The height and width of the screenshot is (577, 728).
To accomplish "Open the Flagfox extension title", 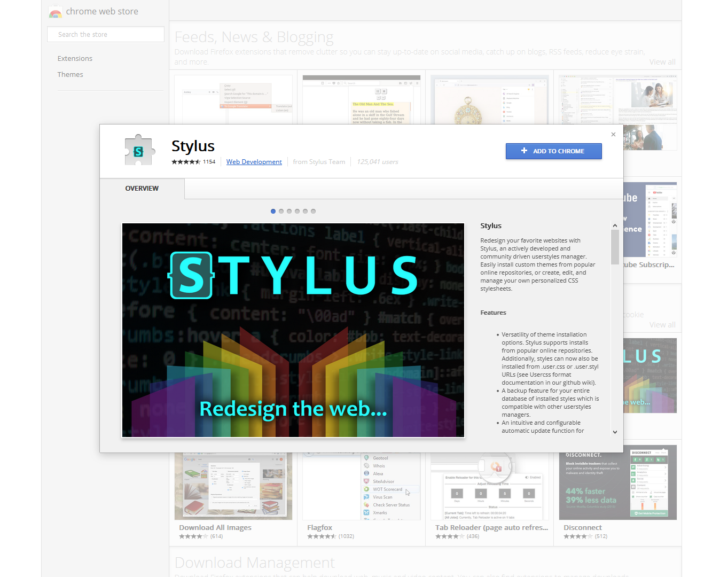I will point(319,528).
